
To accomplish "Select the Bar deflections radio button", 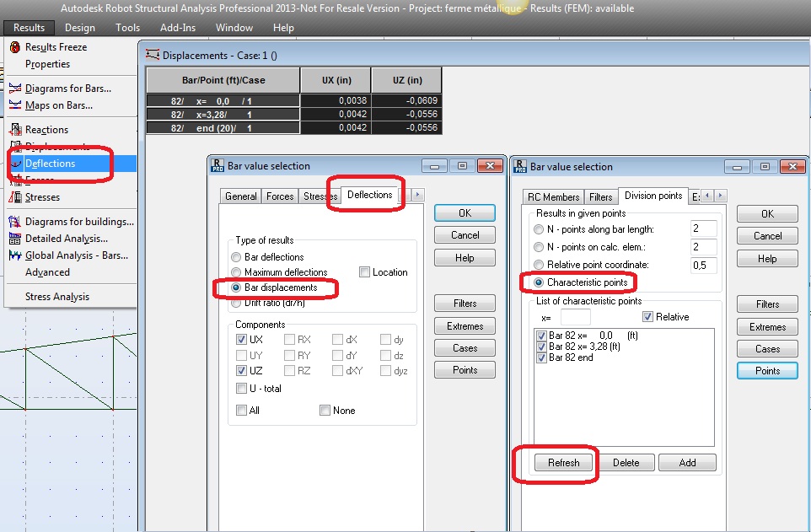I will [x=236, y=256].
